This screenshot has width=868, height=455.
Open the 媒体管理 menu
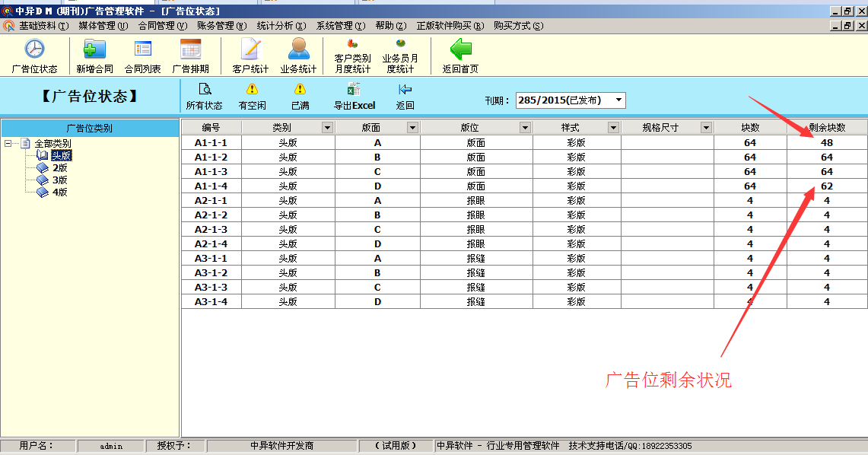pos(103,26)
